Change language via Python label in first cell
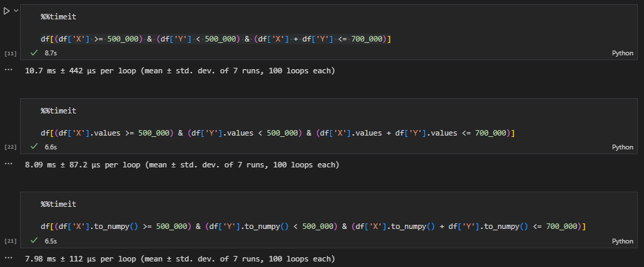This screenshot has width=644, height=267. (622, 53)
